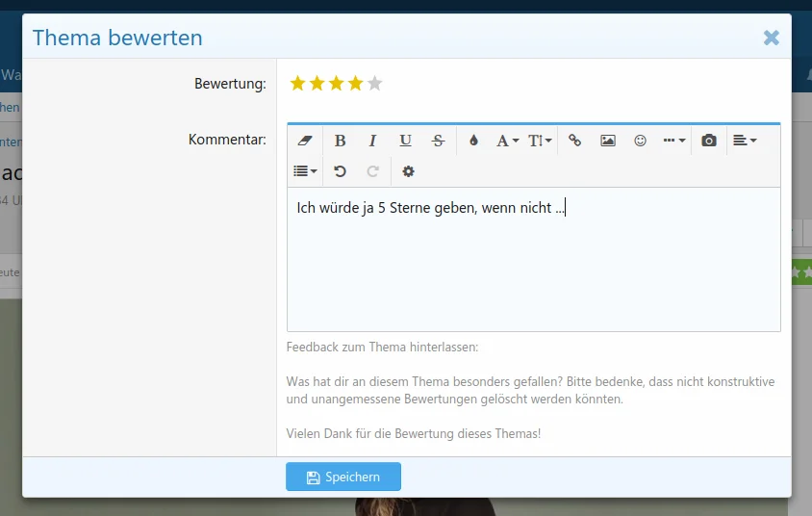Expand the font family dropdown
The height and width of the screenshot is (516, 812).
(507, 141)
